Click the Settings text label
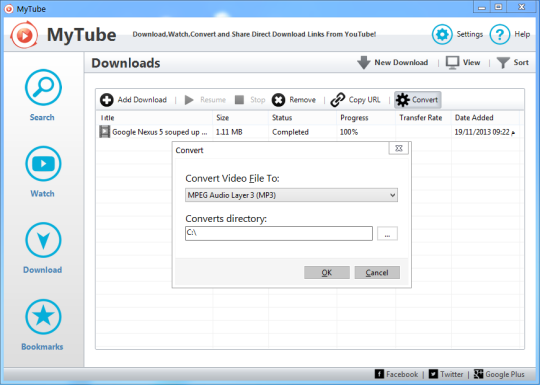540x385 pixels. pyautogui.click(x=470, y=34)
